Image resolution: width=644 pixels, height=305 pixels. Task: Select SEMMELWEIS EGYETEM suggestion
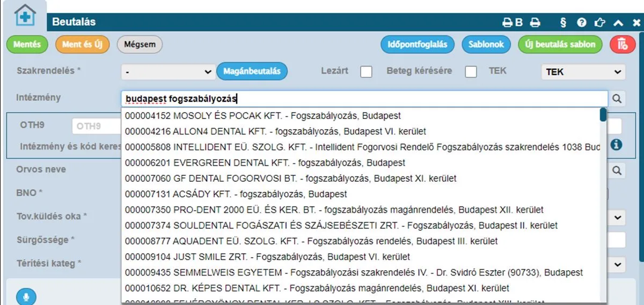[360, 273]
